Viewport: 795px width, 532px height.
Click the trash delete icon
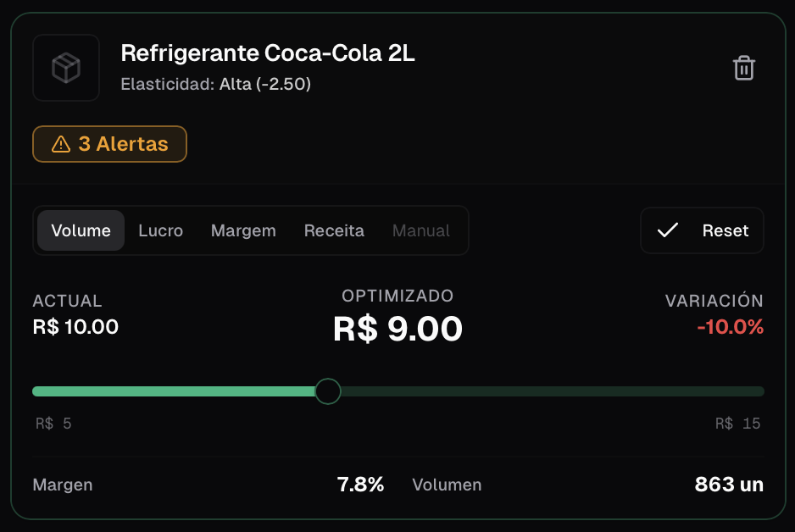743,68
